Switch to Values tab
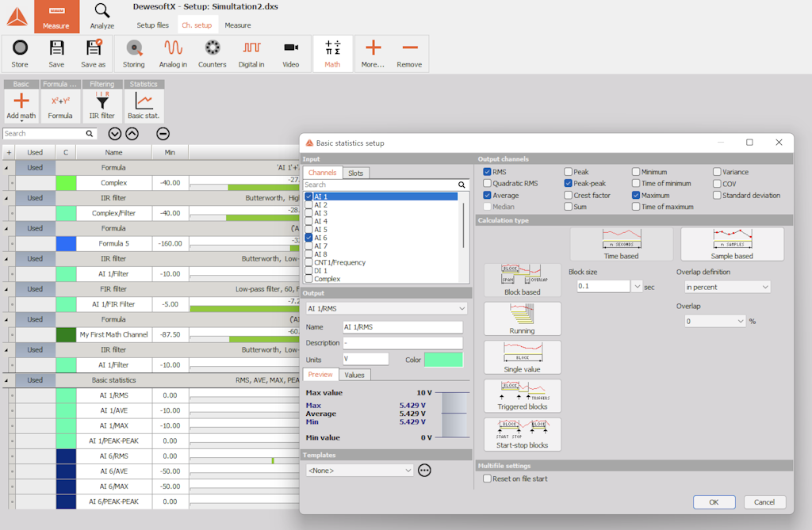 (354, 376)
